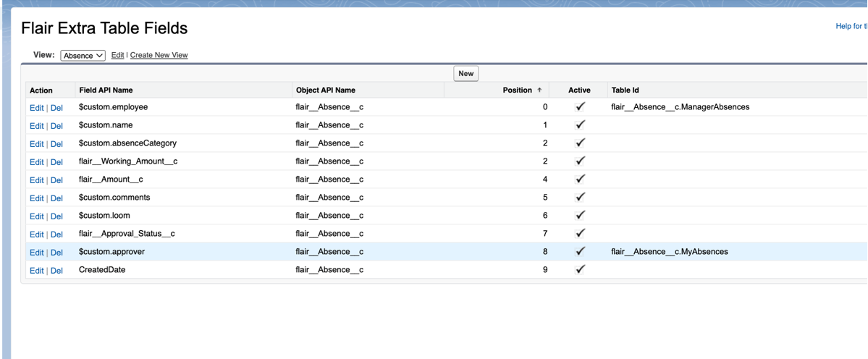Toggle Active checkmark for $custom.loom
Viewport: 868px width, 359px height.
579,216
